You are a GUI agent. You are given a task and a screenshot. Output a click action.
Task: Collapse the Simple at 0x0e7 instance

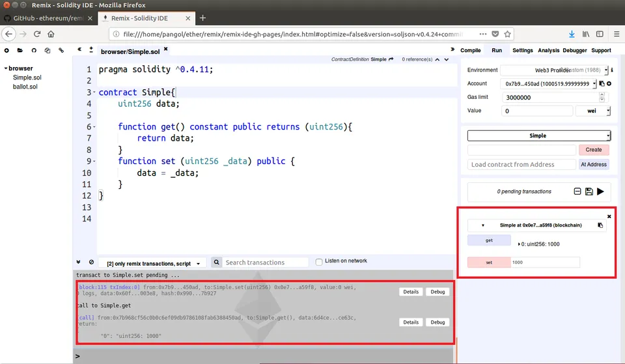tap(482, 225)
